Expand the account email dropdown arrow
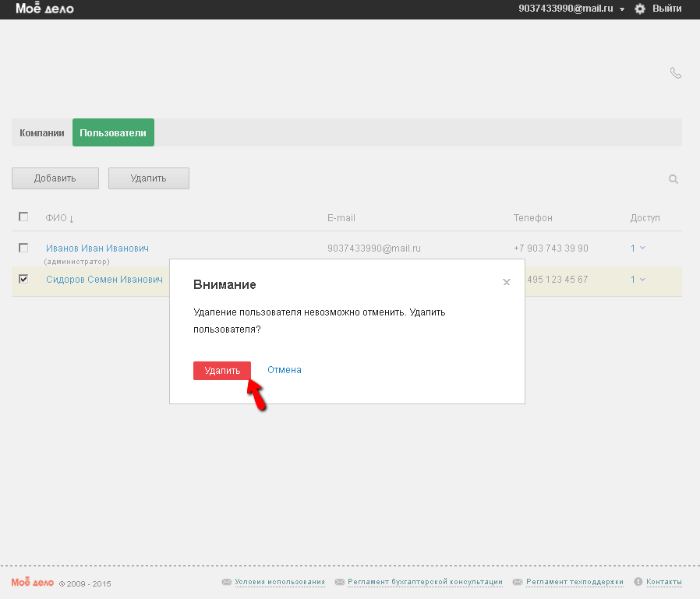This screenshot has width=700, height=599. coord(622,9)
